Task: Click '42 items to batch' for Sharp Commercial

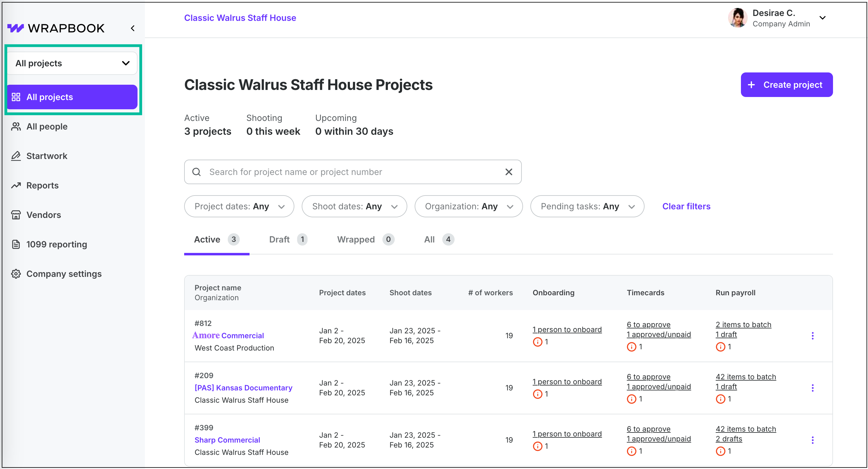Action: 745,429
